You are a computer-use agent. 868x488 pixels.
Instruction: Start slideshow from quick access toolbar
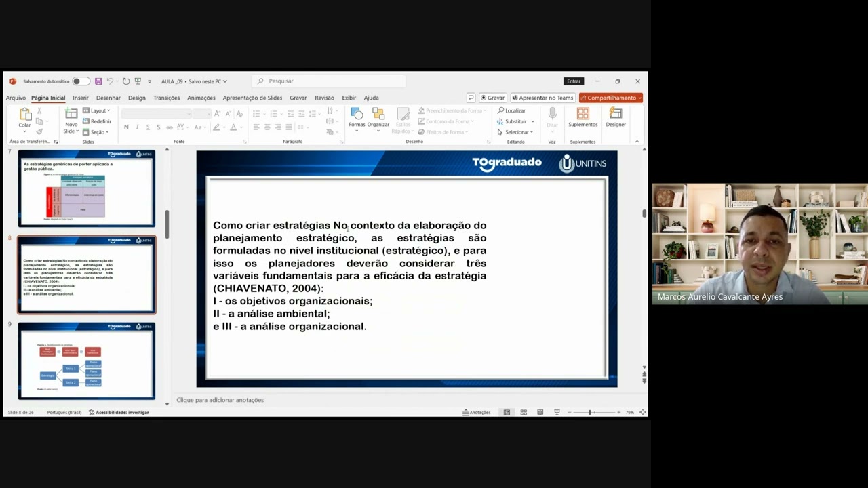[x=138, y=81]
